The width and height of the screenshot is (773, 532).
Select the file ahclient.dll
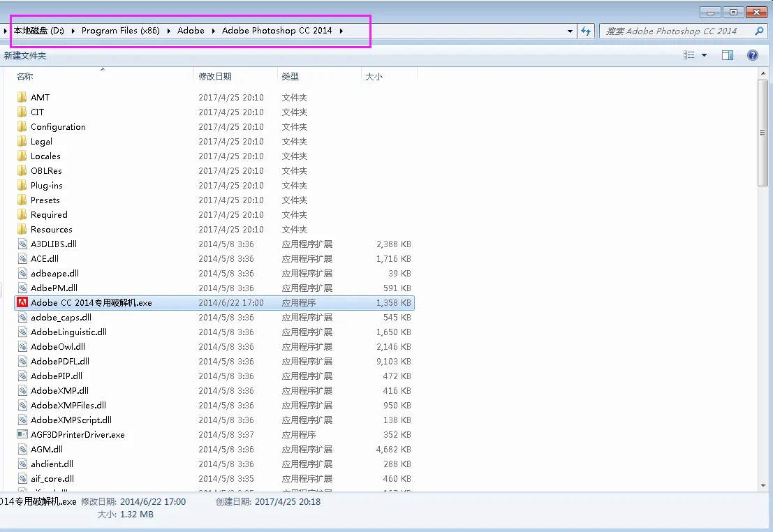[x=52, y=464]
